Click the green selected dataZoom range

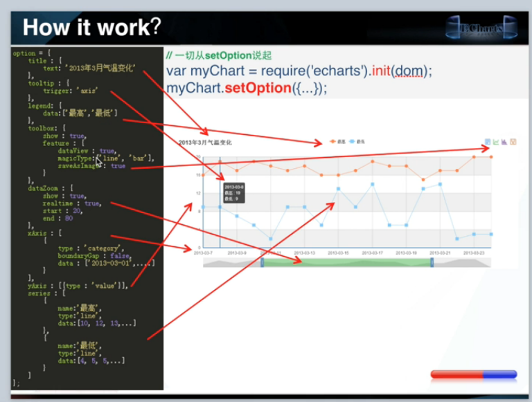click(x=347, y=262)
